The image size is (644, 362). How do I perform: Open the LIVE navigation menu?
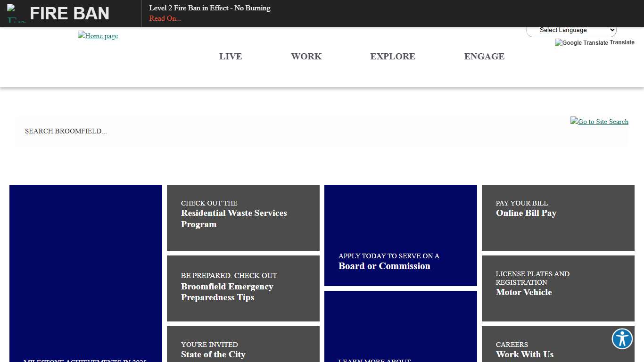click(231, 57)
